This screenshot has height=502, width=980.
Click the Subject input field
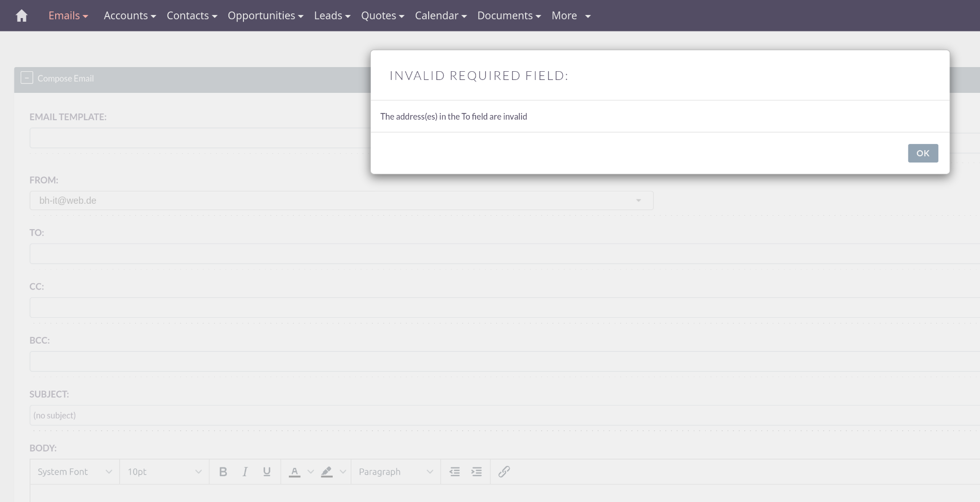pos(504,415)
